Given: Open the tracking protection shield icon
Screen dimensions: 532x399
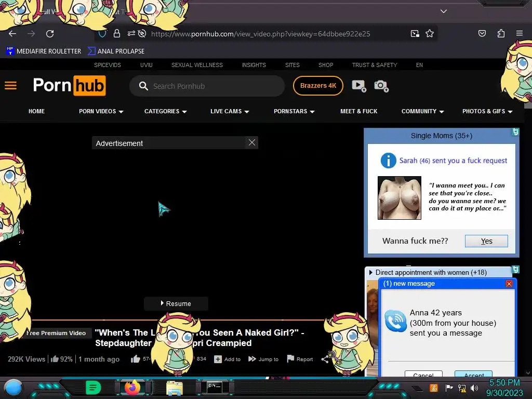Looking at the screenshot, I should [102, 34].
